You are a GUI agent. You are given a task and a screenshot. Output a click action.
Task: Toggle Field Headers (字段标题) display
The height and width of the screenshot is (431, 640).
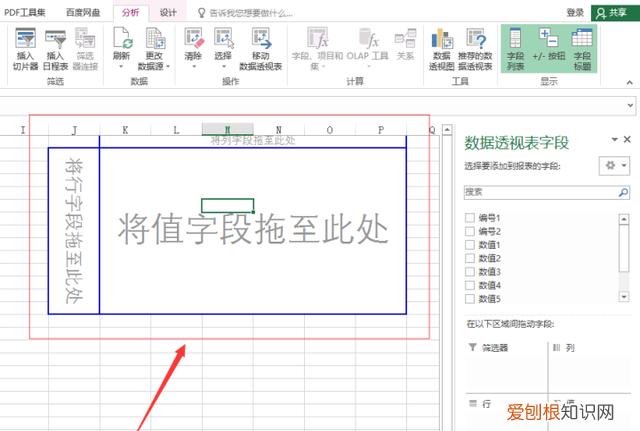coord(582,49)
